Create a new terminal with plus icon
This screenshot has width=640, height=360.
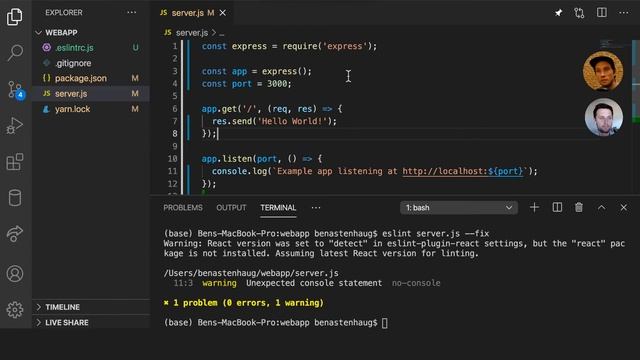tap(534, 207)
